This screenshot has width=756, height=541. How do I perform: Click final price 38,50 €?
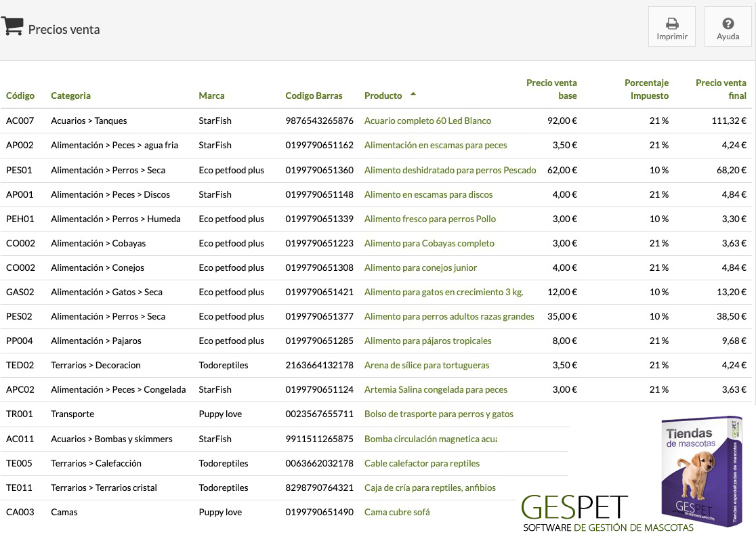(732, 316)
